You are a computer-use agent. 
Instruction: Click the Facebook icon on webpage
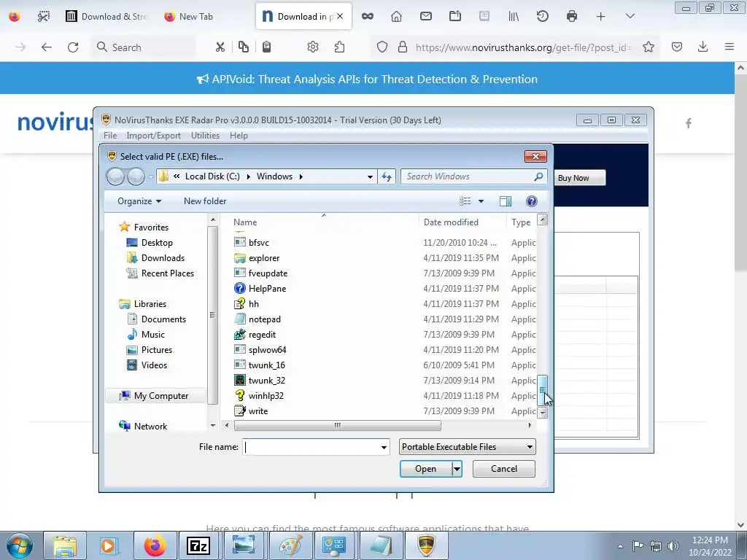[689, 124]
